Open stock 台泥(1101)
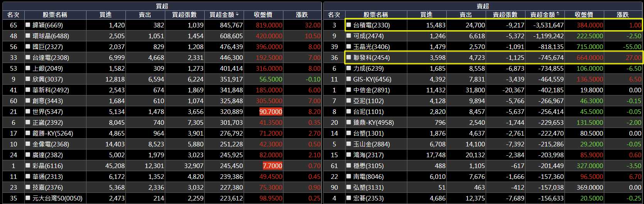 [x=368, y=112]
